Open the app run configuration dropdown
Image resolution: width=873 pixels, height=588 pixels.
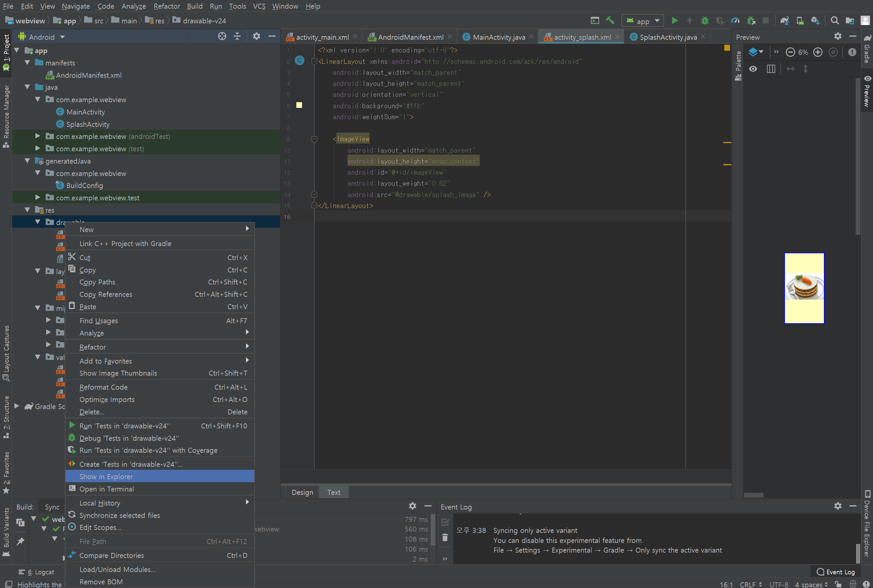(643, 21)
